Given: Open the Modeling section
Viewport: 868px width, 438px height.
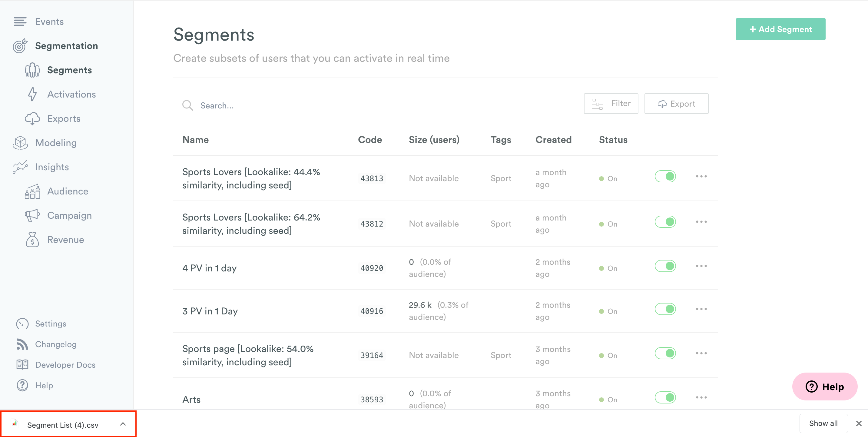Looking at the screenshot, I should coord(56,143).
